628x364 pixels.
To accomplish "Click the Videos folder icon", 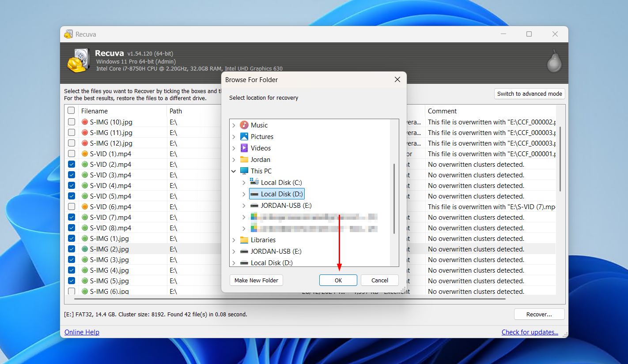I will 244,148.
